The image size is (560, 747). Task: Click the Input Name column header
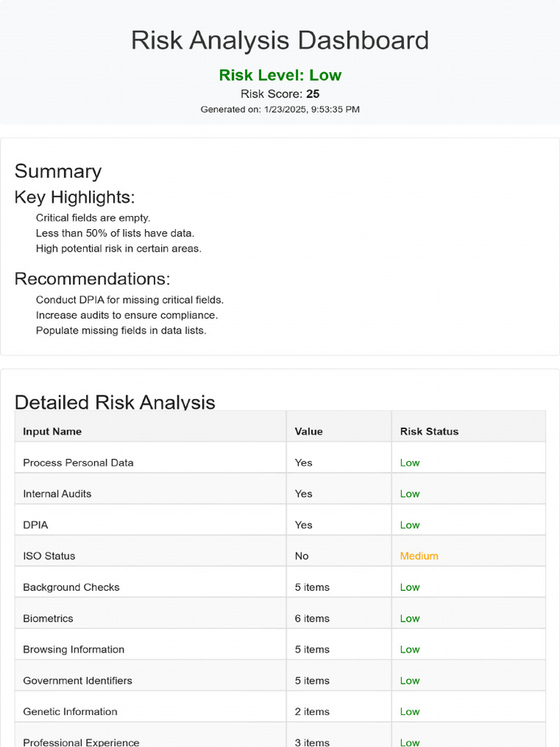[x=52, y=431]
